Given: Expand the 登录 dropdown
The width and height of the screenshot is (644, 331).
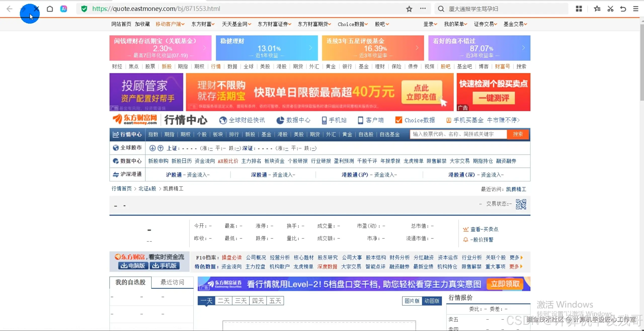Looking at the screenshot, I should [x=430, y=24].
